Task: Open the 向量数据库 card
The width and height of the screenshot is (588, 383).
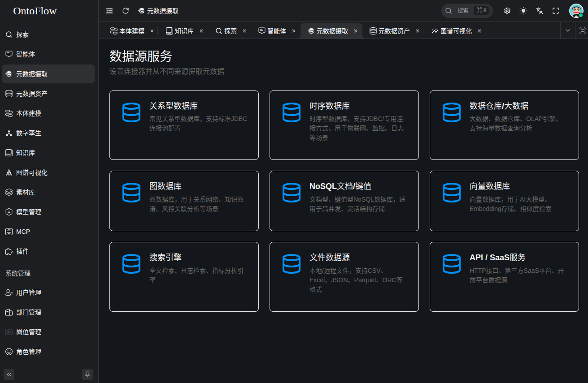Action: (504, 201)
